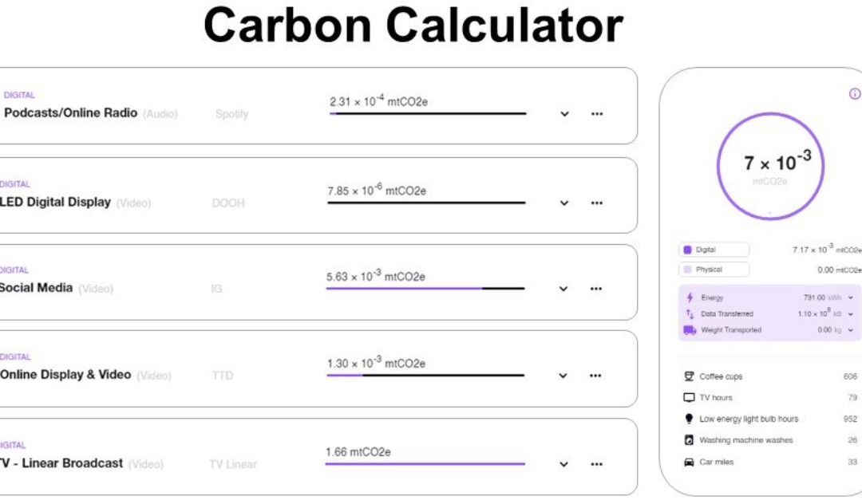
Task: Open the info icon on summary panel
Action: pos(855,94)
